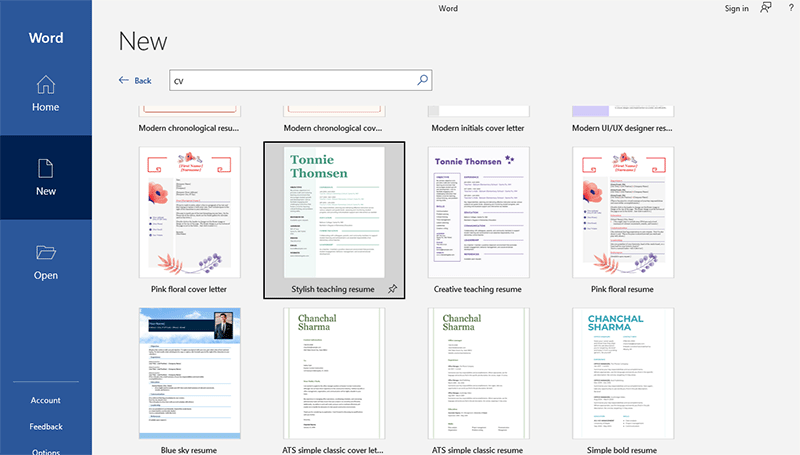Image resolution: width=800 pixels, height=455 pixels.
Task: Click the 'Stylish teaching resume' caption
Action: 333,289
